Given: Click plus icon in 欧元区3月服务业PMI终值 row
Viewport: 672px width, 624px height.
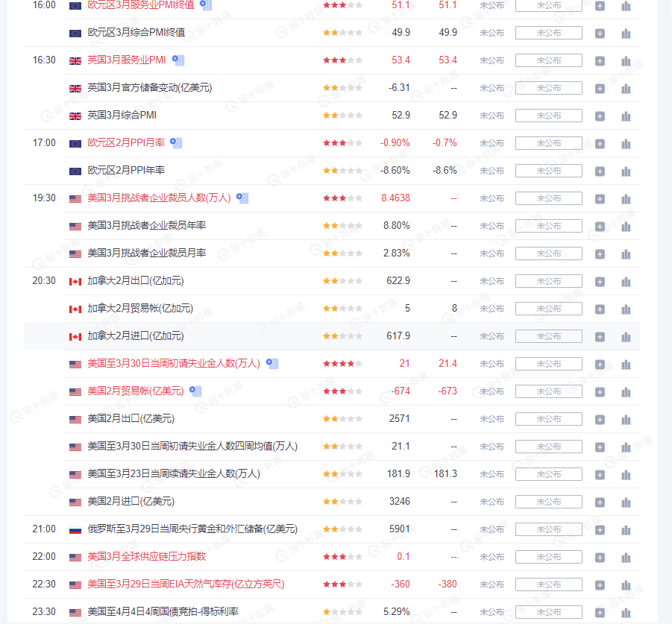Looking at the screenshot, I should tap(600, 6).
